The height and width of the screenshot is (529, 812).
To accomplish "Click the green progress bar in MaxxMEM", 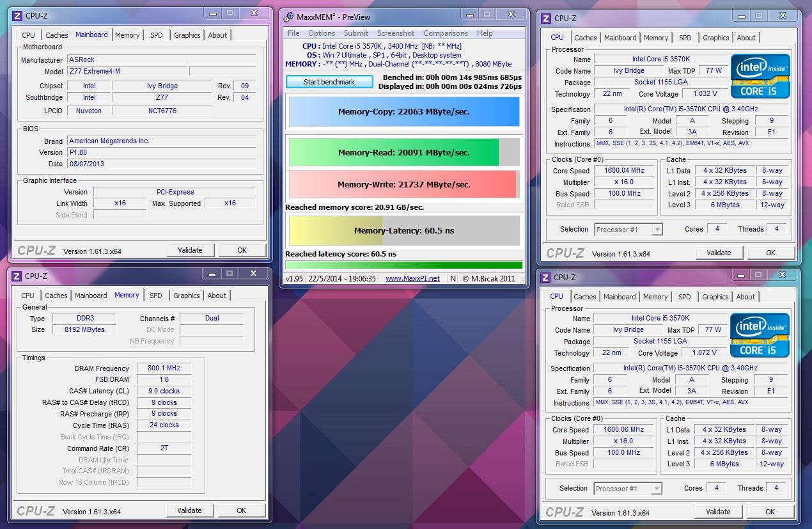I will (404, 265).
